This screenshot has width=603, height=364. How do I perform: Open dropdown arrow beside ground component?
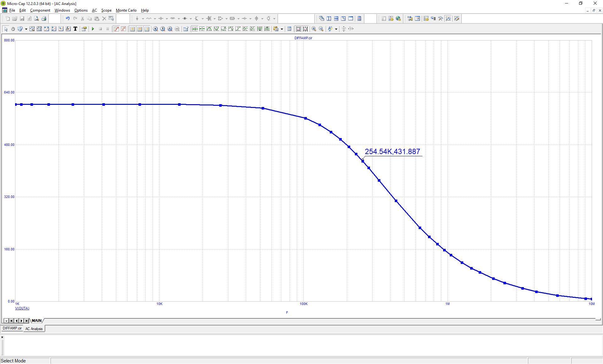(143, 19)
